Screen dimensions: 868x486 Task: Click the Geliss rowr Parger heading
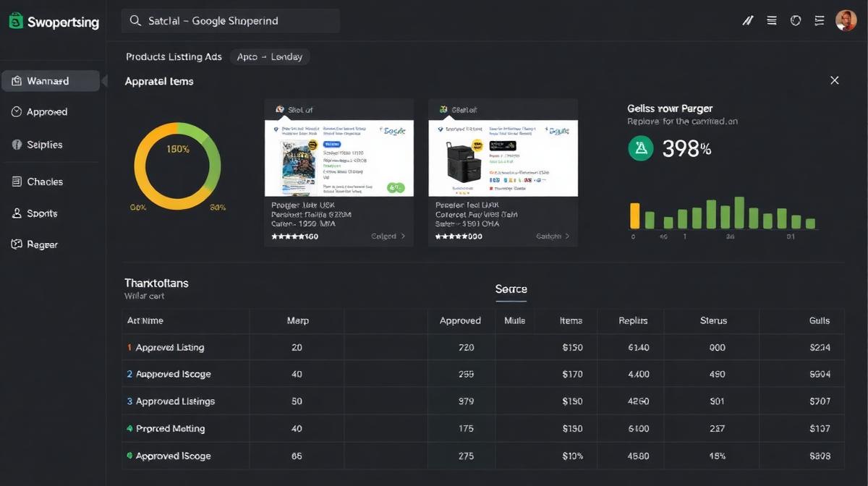tap(670, 108)
